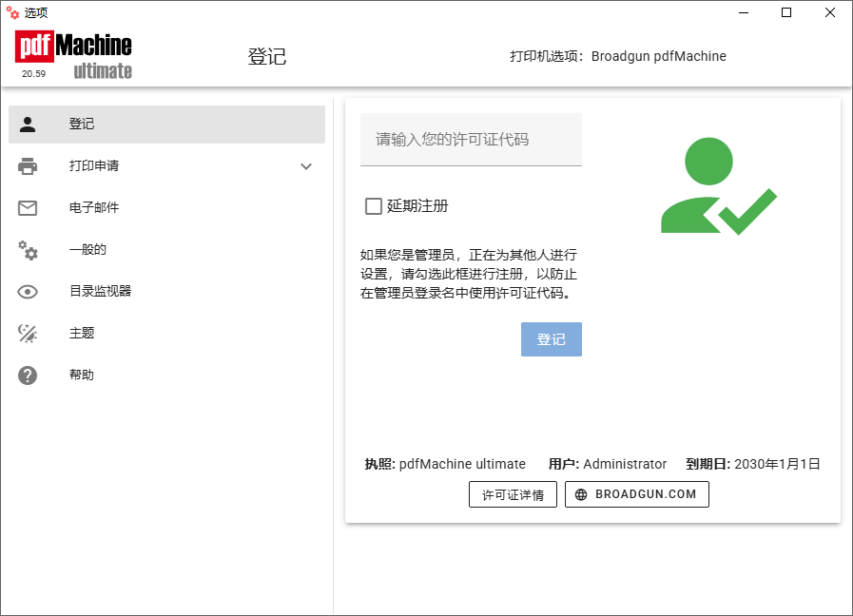Close the 选项 window
The image size is (853, 616).
pyautogui.click(x=829, y=12)
